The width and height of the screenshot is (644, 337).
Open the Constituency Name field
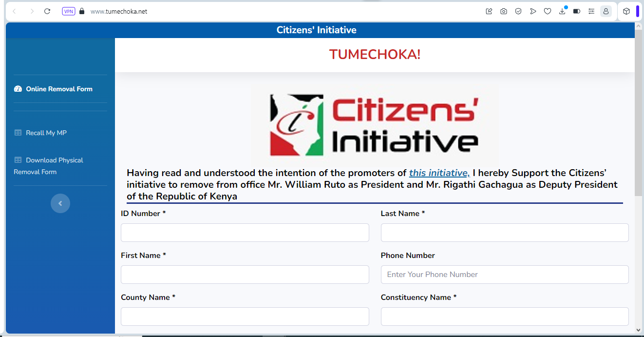tap(504, 317)
